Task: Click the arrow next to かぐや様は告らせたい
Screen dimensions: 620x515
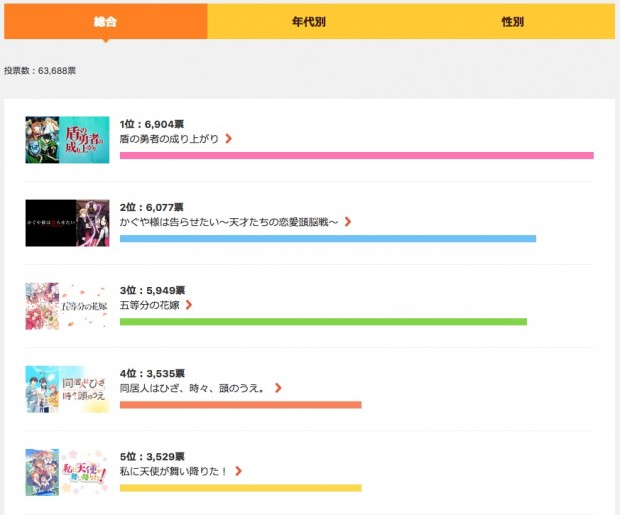Action: tap(348, 222)
